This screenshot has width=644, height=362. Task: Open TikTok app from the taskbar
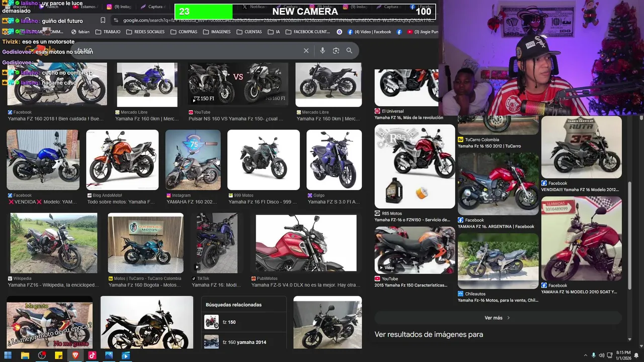pyautogui.click(x=92, y=355)
